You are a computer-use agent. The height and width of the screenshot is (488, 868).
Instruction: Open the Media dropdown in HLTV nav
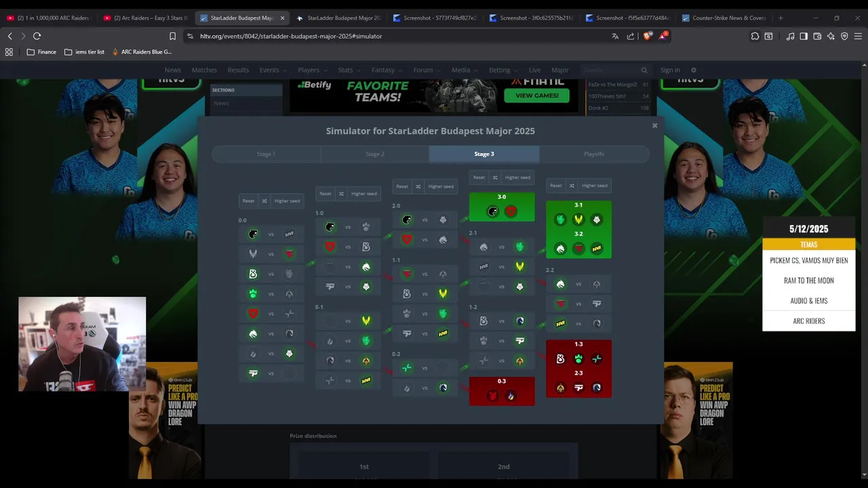point(465,70)
